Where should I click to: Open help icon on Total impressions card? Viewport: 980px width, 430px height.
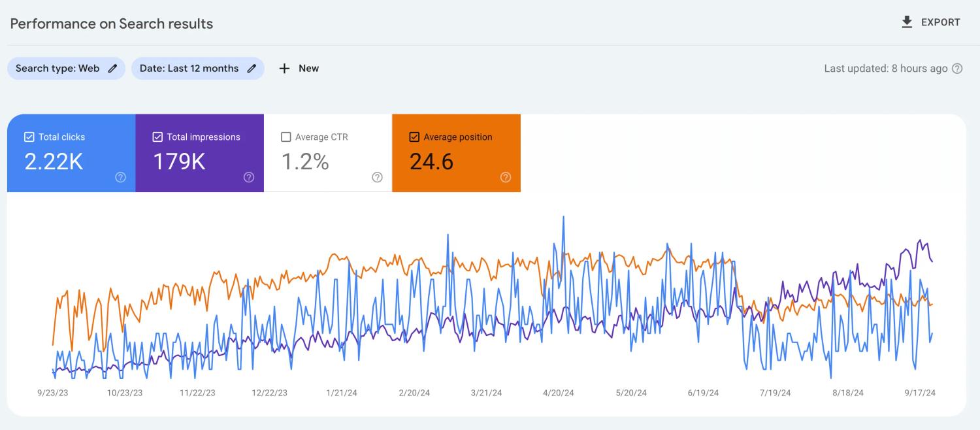point(249,177)
